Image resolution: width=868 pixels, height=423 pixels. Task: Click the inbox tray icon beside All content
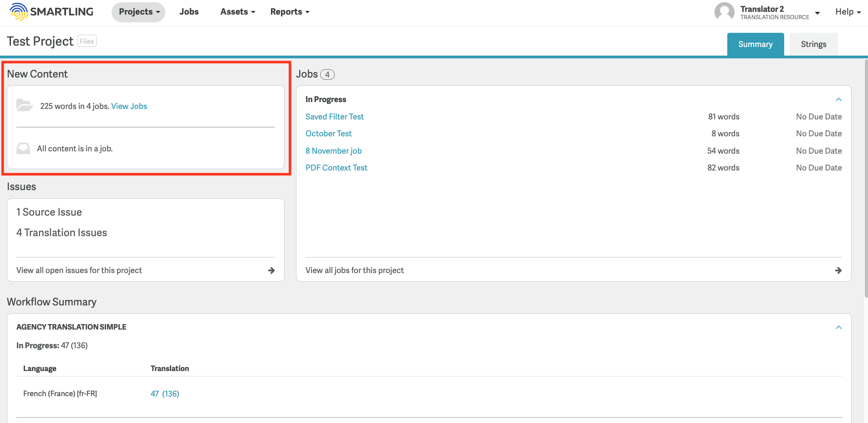[x=23, y=149]
